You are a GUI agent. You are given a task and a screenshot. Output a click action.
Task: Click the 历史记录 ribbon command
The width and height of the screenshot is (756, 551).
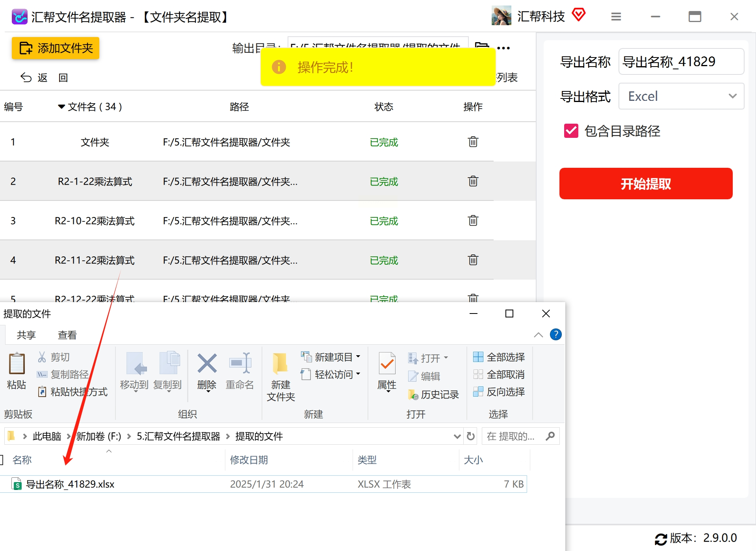434,395
